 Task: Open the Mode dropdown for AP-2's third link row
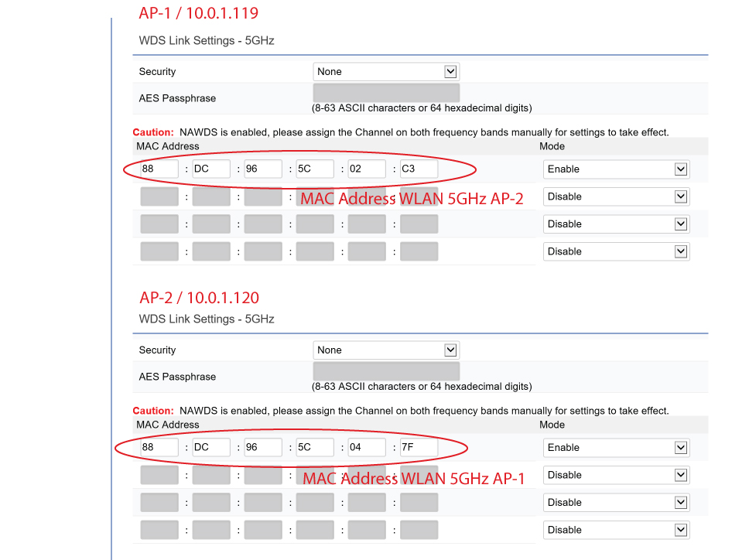(616, 502)
